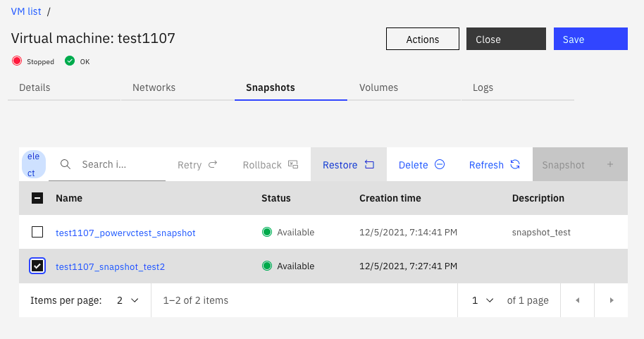Click the Refresh arrows icon
The width and height of the screenshot is (644, 339).
pyautogui.click(x=515, y=165)
